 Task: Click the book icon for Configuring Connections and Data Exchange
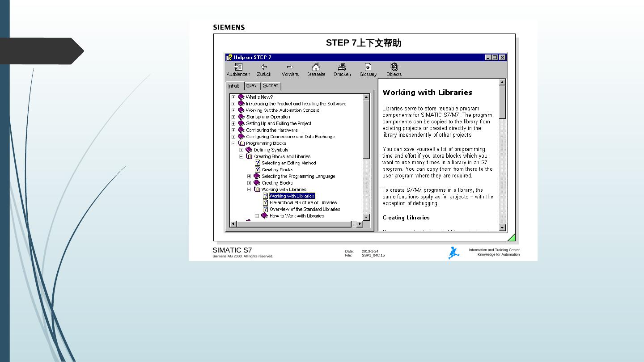point(241,137)
